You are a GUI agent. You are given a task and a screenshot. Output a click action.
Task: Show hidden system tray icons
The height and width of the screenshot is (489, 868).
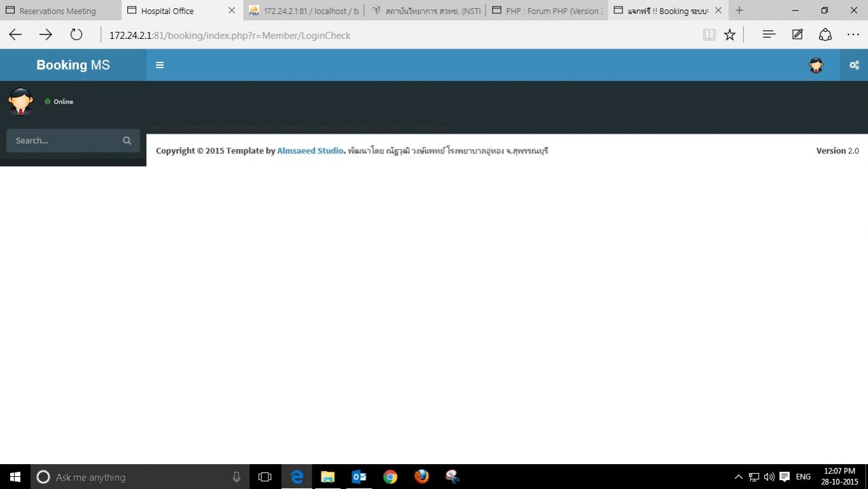pyautogui.click(x=738, y=477)
